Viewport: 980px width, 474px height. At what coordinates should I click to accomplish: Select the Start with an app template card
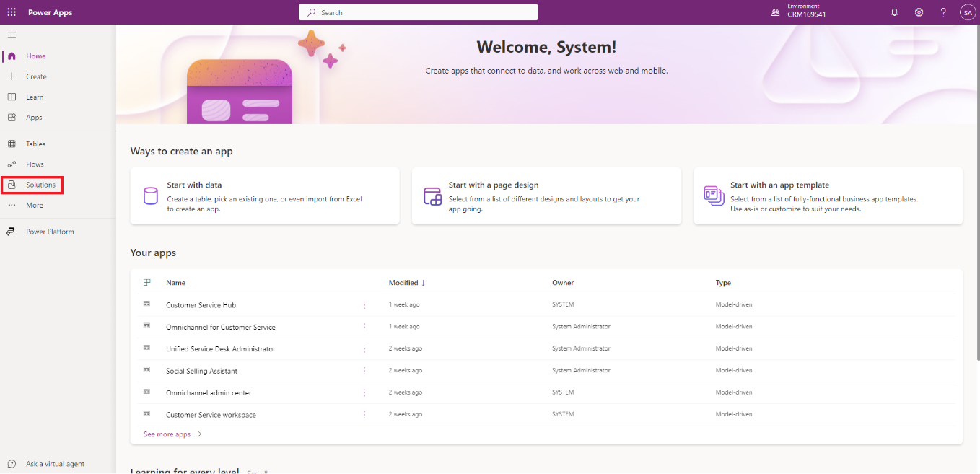point(828,196)
